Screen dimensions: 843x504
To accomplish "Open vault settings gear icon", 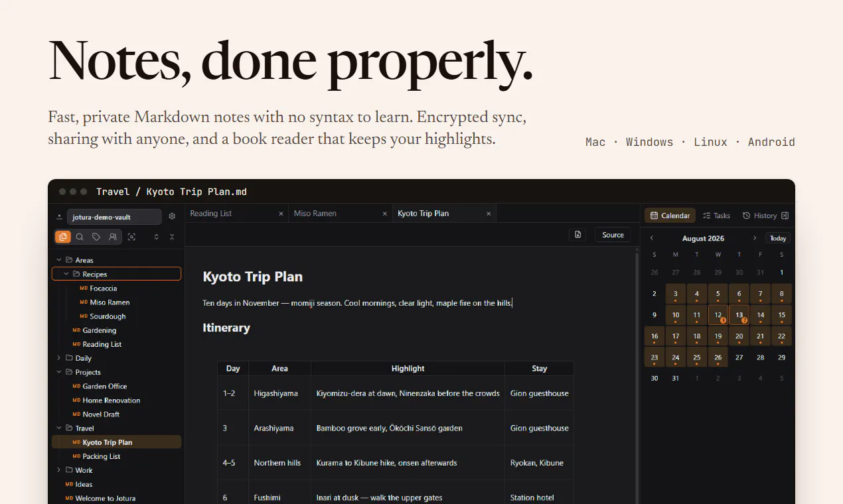I will tap(172, 216).
